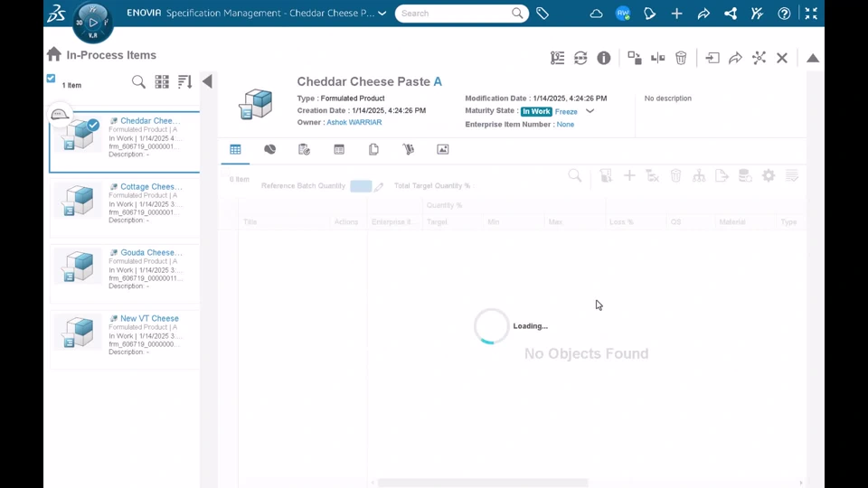Open the sort options icon
This screenshot has height=488, width=868.
point(184,82)
